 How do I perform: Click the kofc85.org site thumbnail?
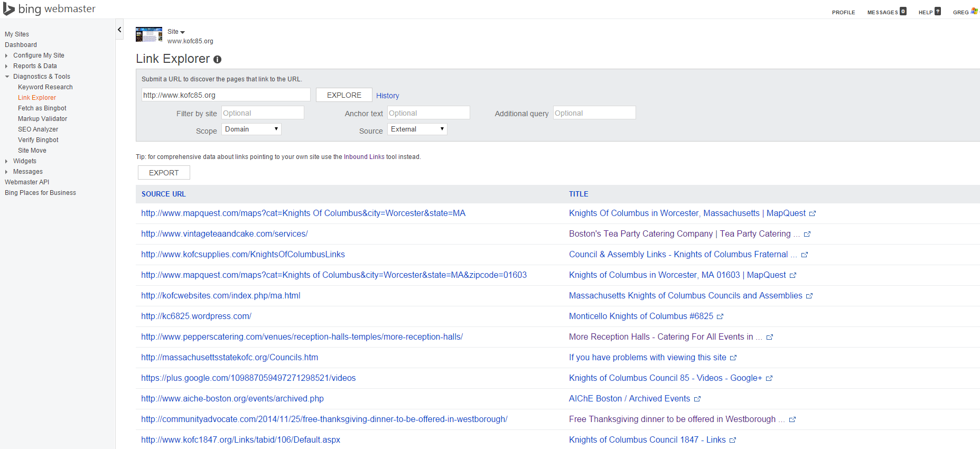[149, 34]
